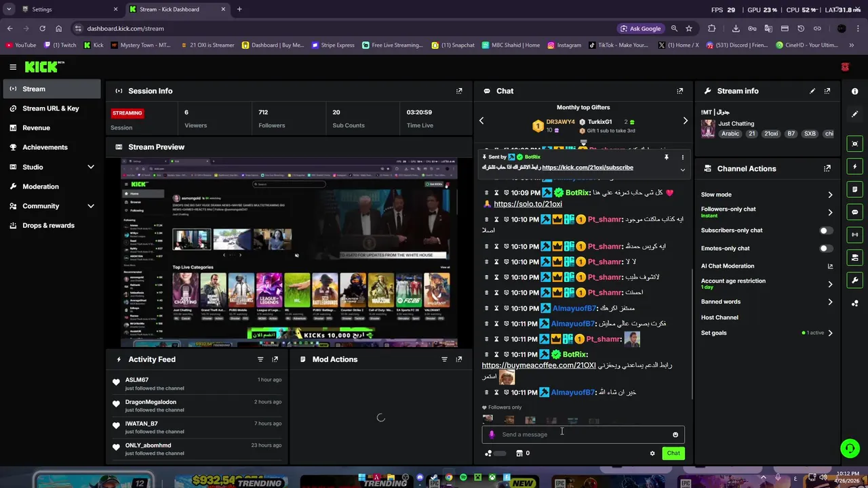Toggle Emotes-only chat switch

[825, 249]
